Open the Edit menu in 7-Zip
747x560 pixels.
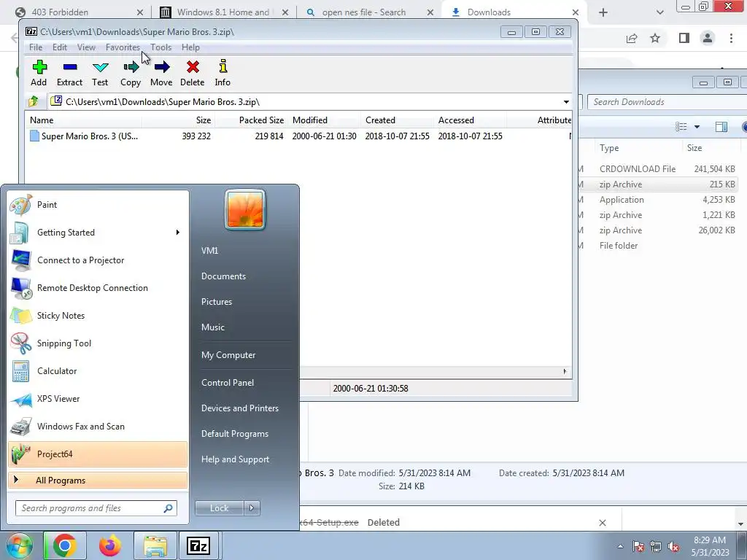tap(60, 47)
